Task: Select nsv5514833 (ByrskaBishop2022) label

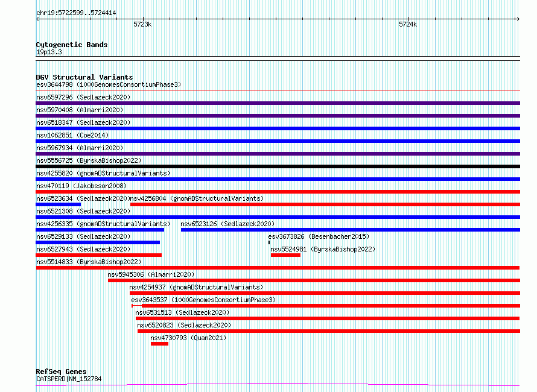Action: pyautogui.click(x=89, y=262)
